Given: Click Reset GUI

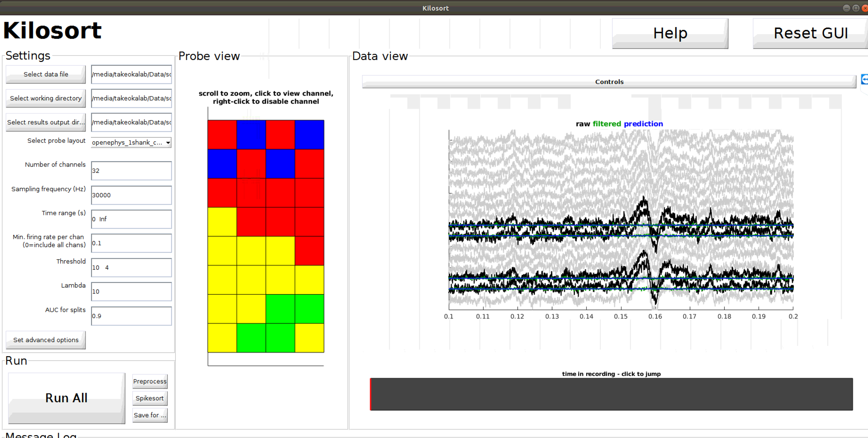Looking at the screenshot, I should pyautogui.click(x=811, y=33).
